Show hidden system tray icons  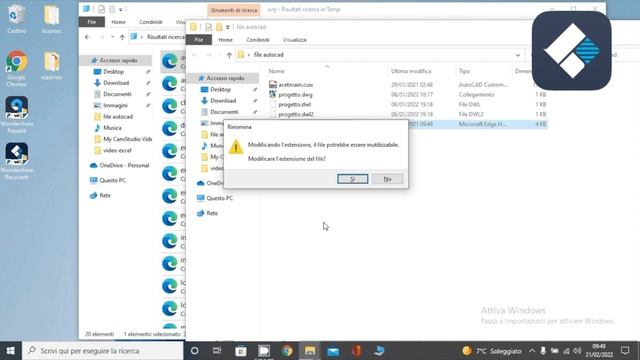531,351
